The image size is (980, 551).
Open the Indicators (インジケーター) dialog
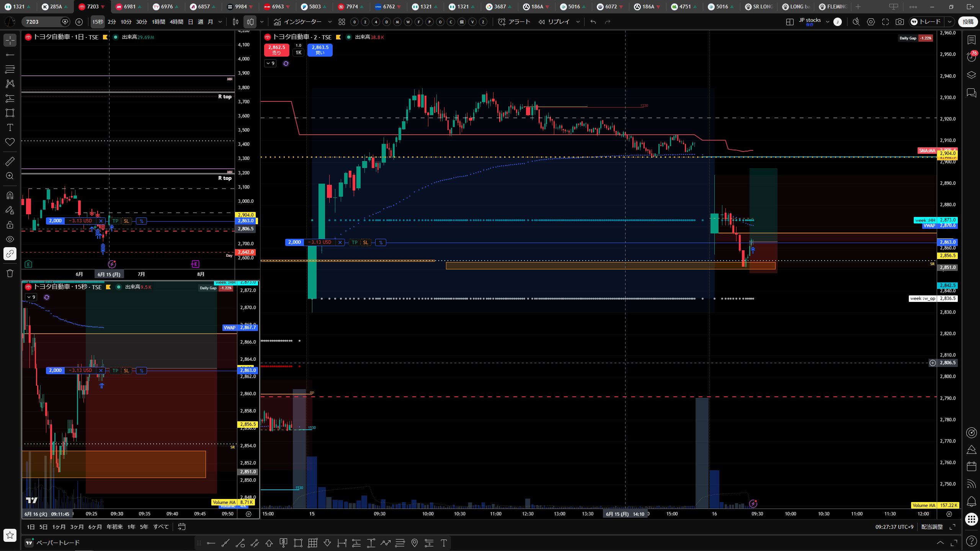coord(298,22)
